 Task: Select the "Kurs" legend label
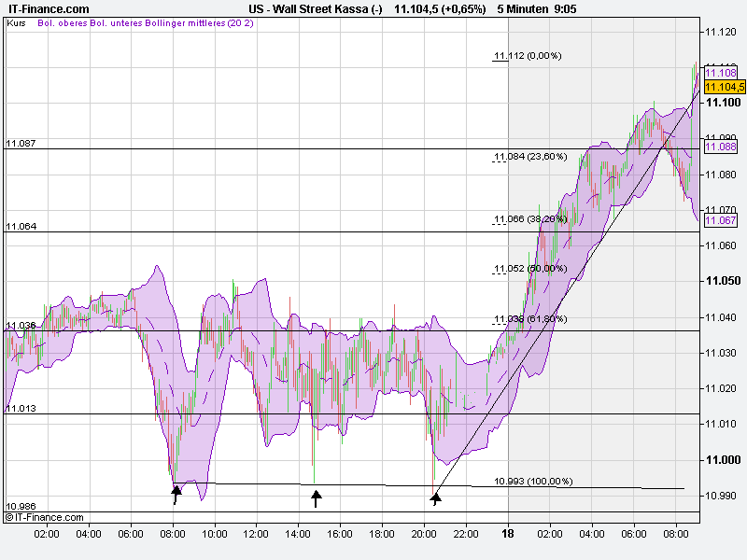tap(16, 27)
